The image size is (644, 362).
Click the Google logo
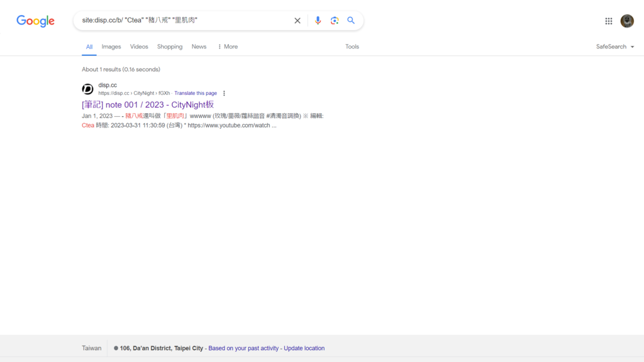(x=35, y=21)
